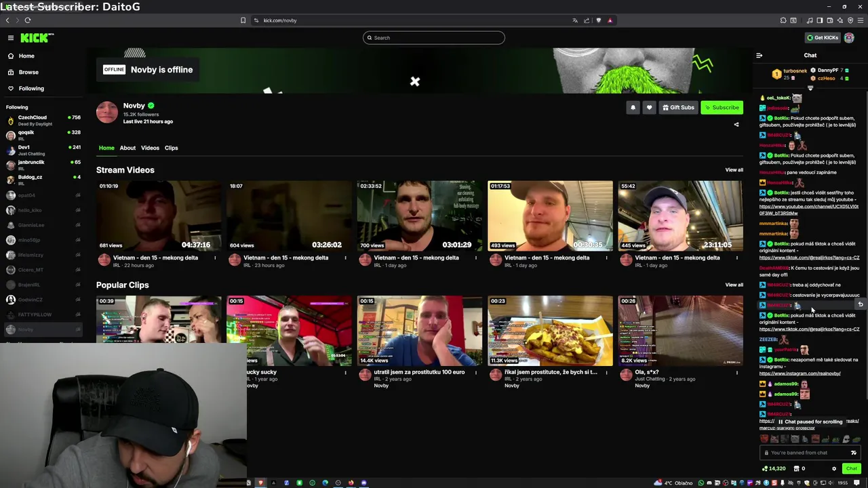This screenshot has width=868, height=488.
Task: Open qoqsik channel in Following list
Action: point(43,135)
